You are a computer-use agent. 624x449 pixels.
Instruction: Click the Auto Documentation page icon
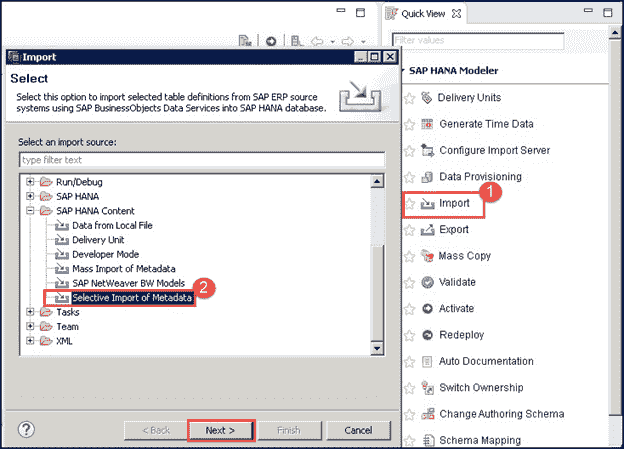click(427, 361)
